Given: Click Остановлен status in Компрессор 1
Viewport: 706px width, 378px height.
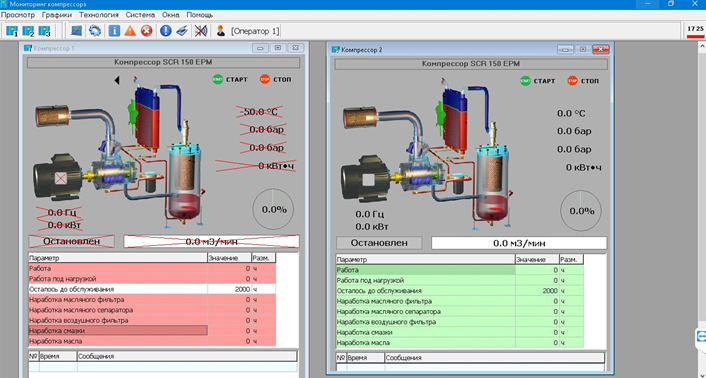Looking at the screenshot, I should pos(72,242).
